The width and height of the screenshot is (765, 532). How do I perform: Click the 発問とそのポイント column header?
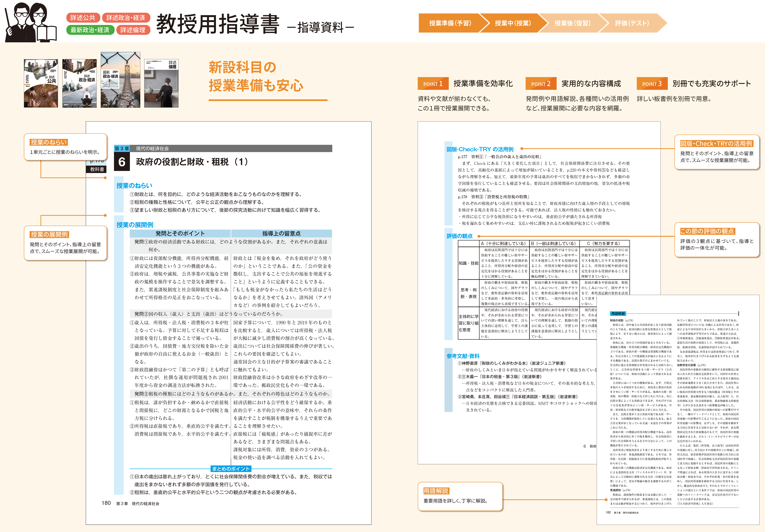pyautogui.click(x=180, y=233)
